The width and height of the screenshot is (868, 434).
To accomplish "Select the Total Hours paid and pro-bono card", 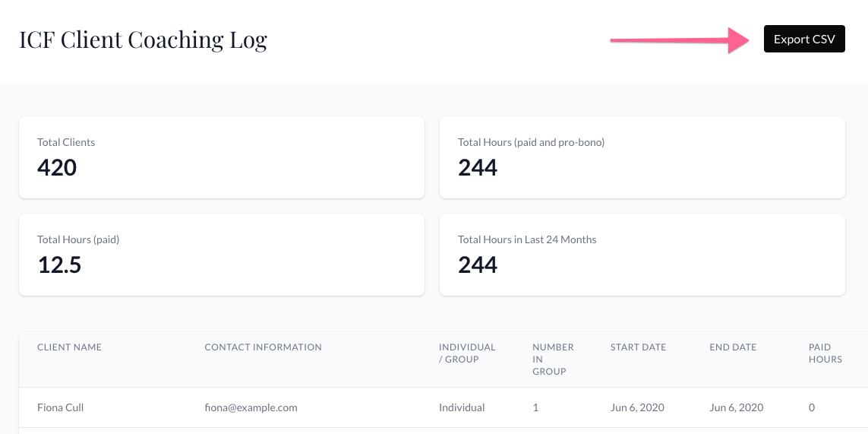I will point(642,157).
